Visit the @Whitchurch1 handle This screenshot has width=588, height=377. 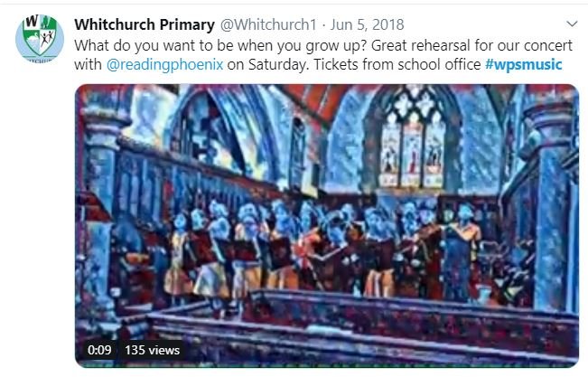268,24
